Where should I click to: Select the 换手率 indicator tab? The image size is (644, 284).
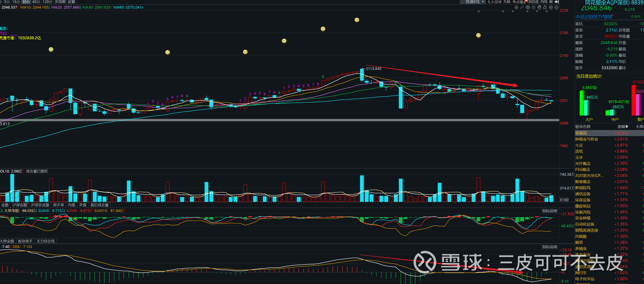click(58, 205)
